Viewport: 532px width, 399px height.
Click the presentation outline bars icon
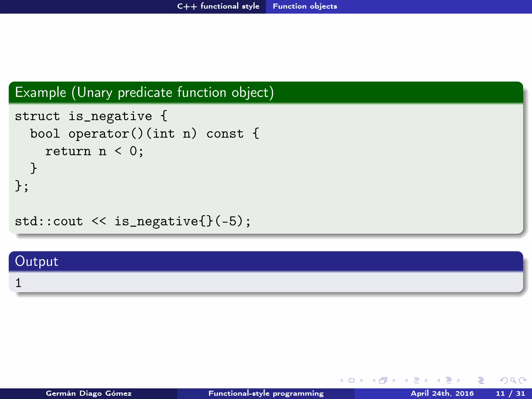tap(481, 381)
